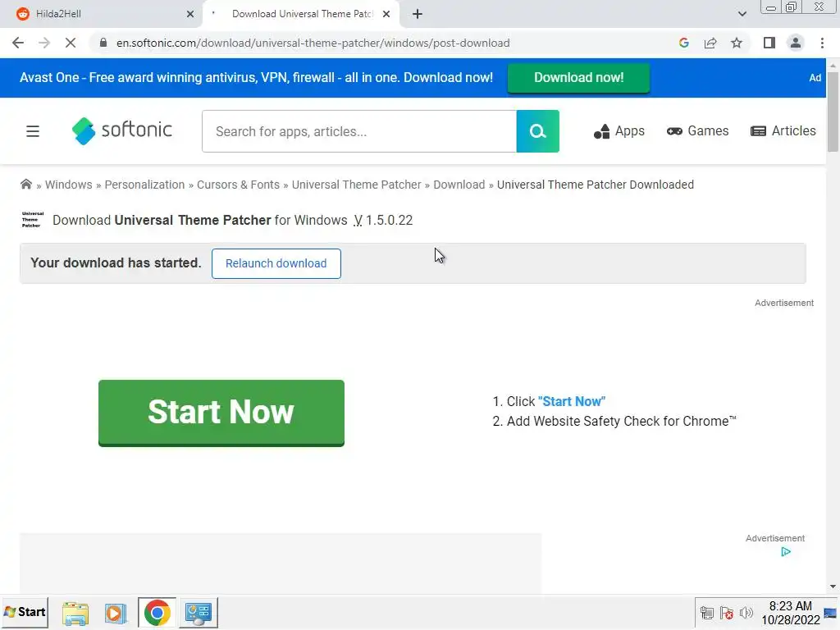Click the network tray icon
The height and width of the screenshot is (630, 840).
point(707,613)
